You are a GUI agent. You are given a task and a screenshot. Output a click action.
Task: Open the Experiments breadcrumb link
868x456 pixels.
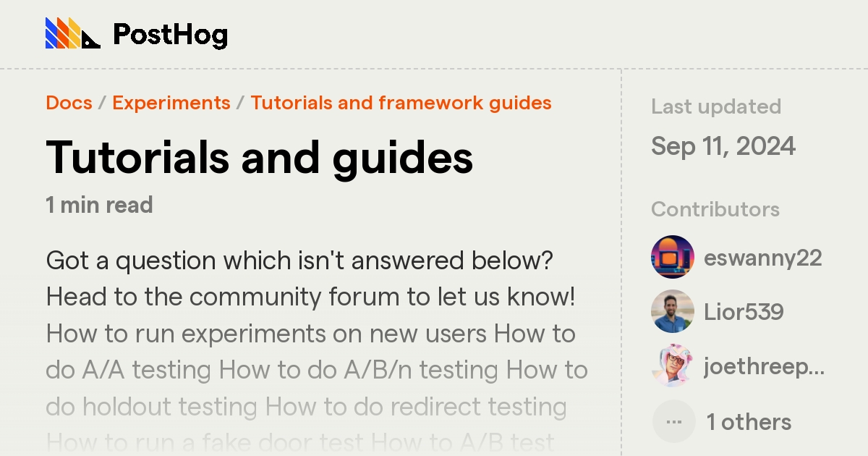pyautogui.click(x=171, y=102)
